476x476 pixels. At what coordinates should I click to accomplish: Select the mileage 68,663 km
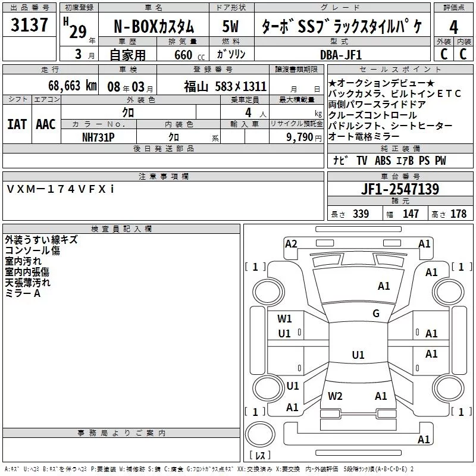coord(73,86)
